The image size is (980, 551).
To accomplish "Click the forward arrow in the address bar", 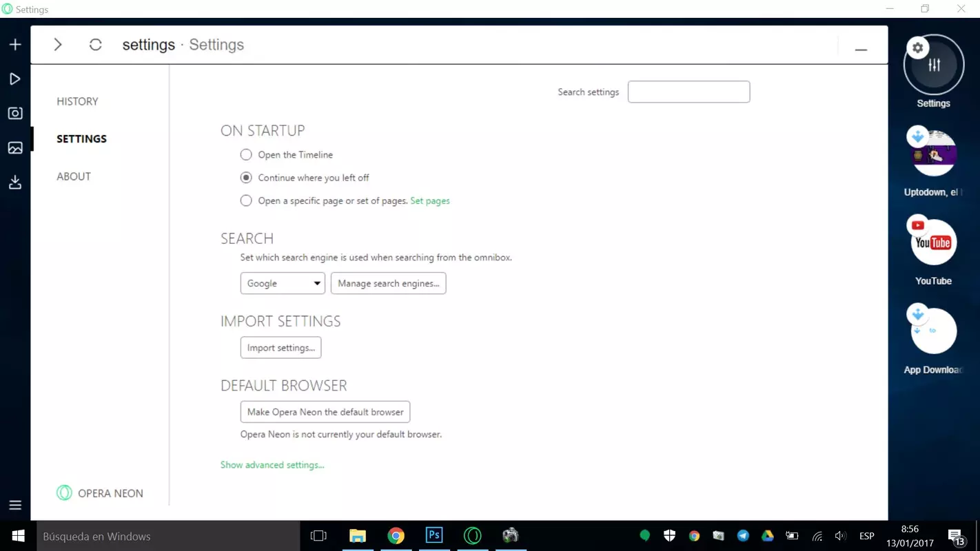I will (x=58, y=45).
